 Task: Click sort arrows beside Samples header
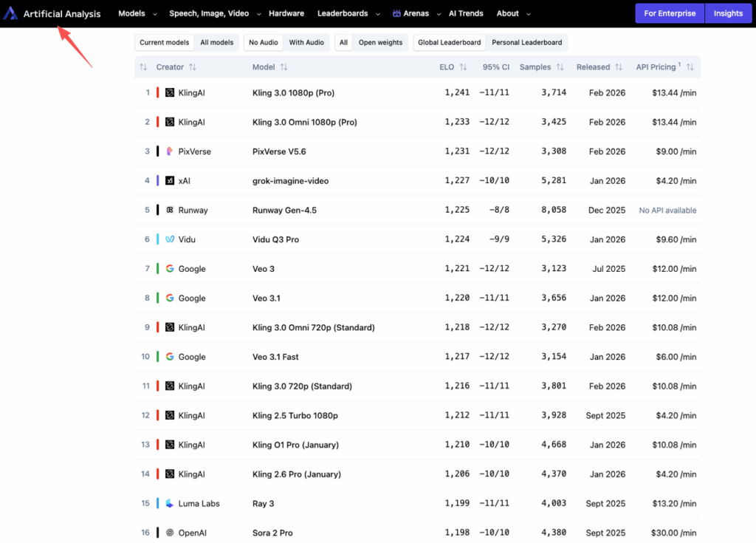pyautogui.click(x=560, y=67)
